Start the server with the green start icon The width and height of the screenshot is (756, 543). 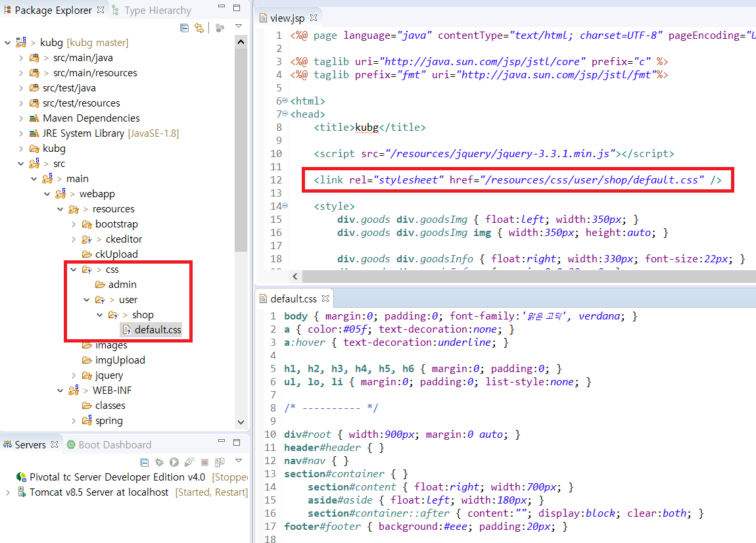(x=173, y=462)
